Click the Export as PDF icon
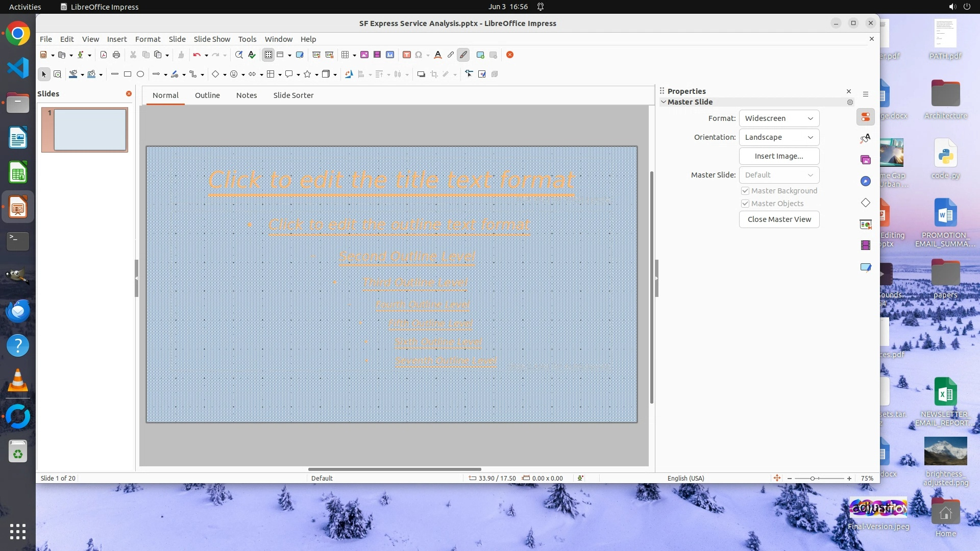Image resolution: width=980 pixels, height=551 pixels. coord(104,55)
